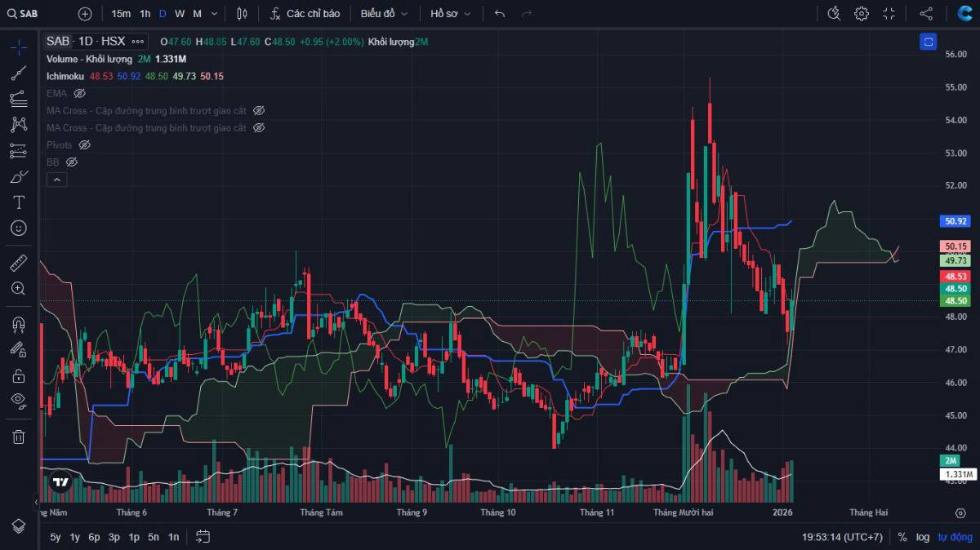Switch to the 1h timeframe
The image size is (980, 550).
tap(145, 14)
